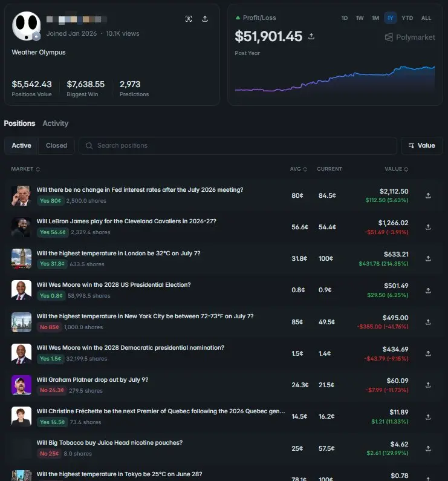Image resolution: width=448 pixels, height=481 pixels.
Task: Click the No 24.3¢ badge
Action: tap(52, 390)
